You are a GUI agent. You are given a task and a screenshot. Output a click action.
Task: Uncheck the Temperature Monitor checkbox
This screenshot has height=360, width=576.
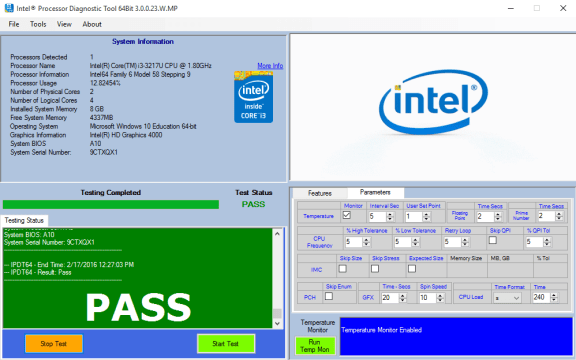[x=346, y=215]
